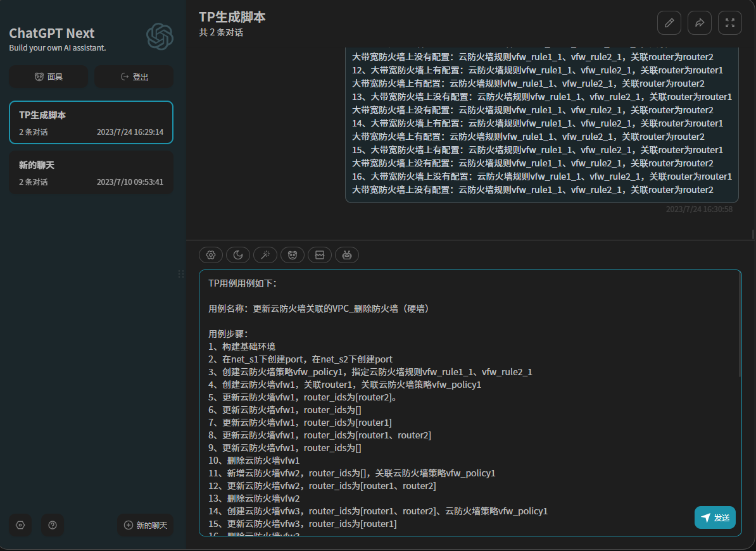
Task: Share conversation using the arrow icon
Action: point(700,23)
